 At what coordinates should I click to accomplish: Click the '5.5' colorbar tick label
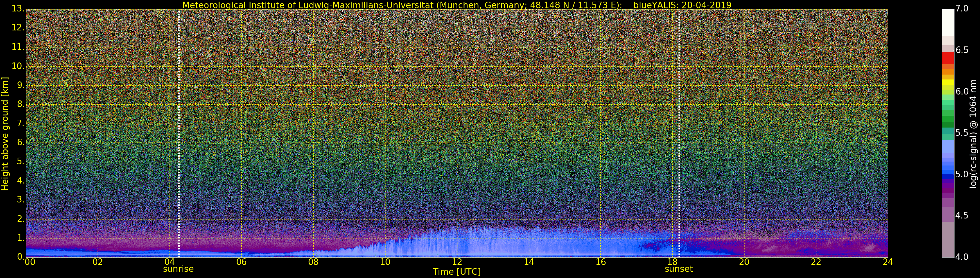point(962,132)
